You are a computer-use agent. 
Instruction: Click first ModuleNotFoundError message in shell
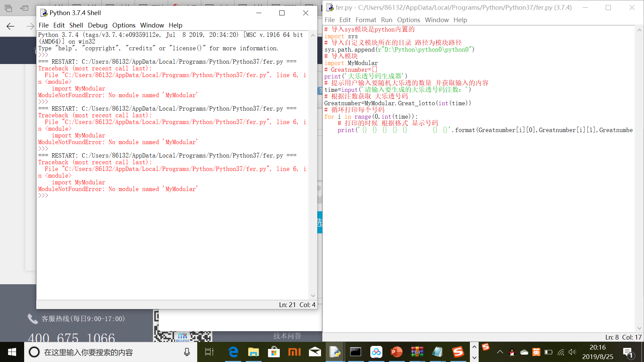click(118, 95)
